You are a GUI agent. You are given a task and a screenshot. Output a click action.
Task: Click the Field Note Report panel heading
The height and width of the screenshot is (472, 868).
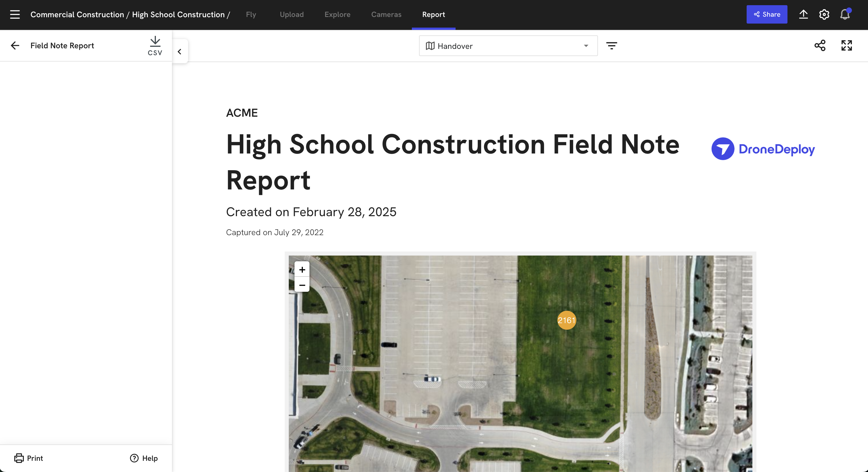[62, 45]
